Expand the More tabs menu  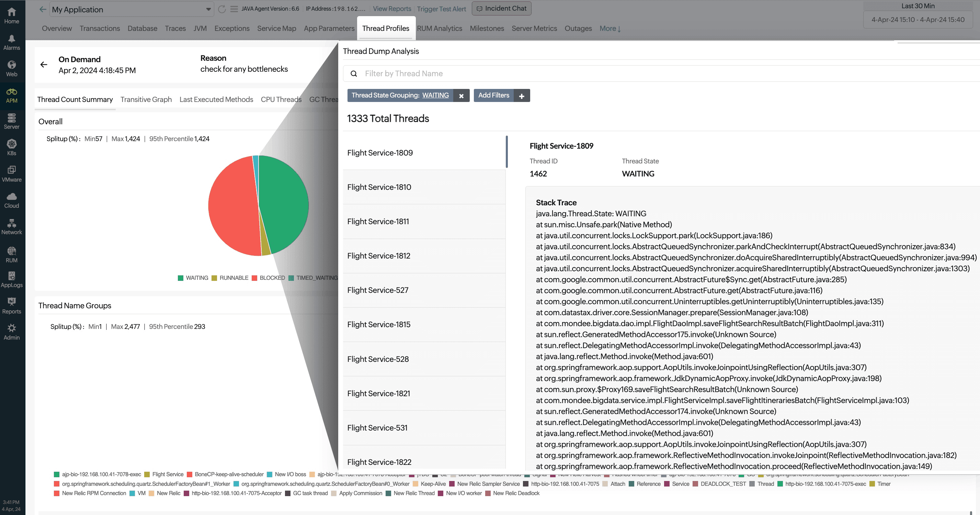pyautogui.click(x=610, y=28)
